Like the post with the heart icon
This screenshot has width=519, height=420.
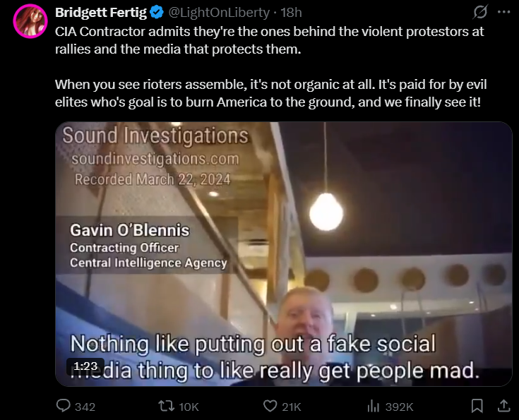[x=270, y=406]
